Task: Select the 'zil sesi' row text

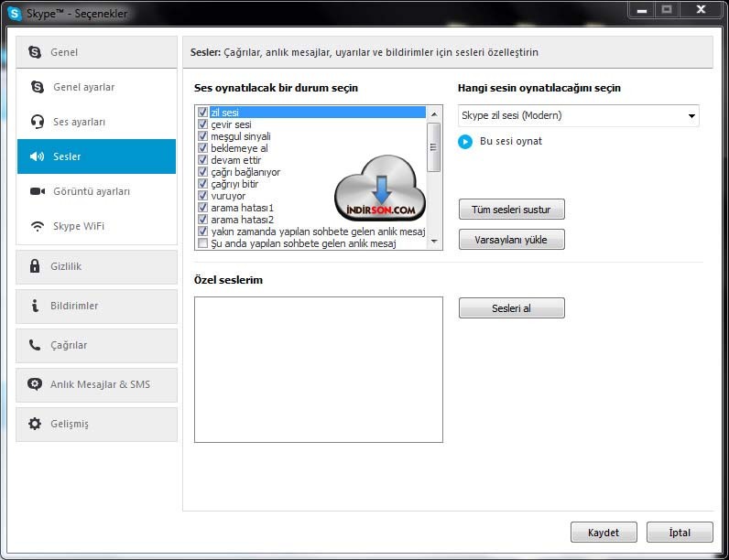Action: click(x=224, y=113)
